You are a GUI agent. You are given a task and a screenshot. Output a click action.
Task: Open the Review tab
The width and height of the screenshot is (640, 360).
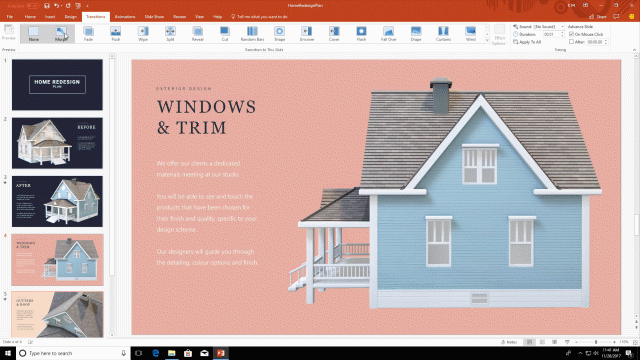coord(180,17)
